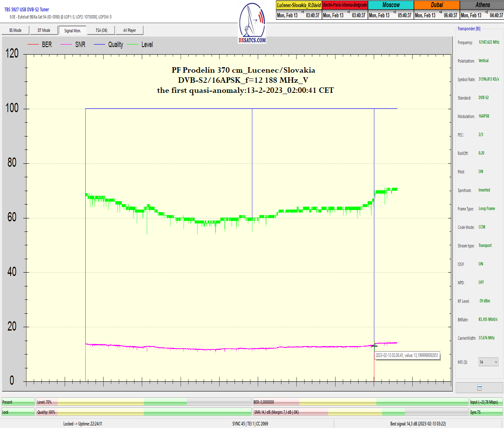Viewport: 504px width, 428px height.
Task: Click the Present status indicator
Action: (x=18, y=402)
